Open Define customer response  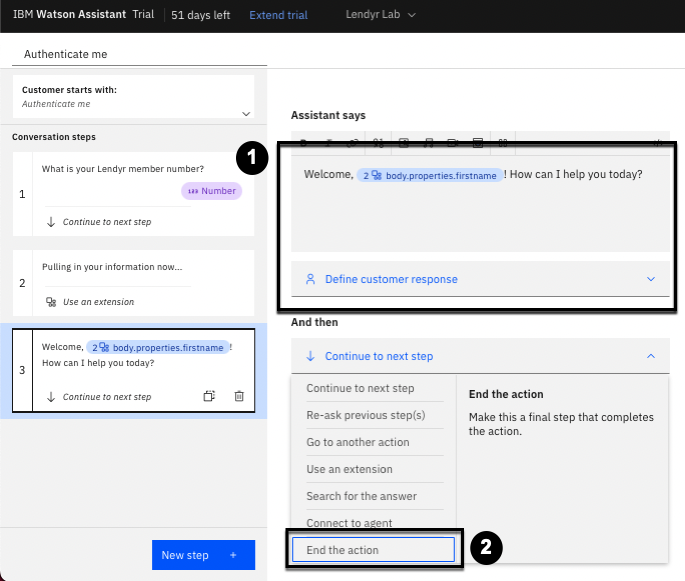tap(480, 279)
